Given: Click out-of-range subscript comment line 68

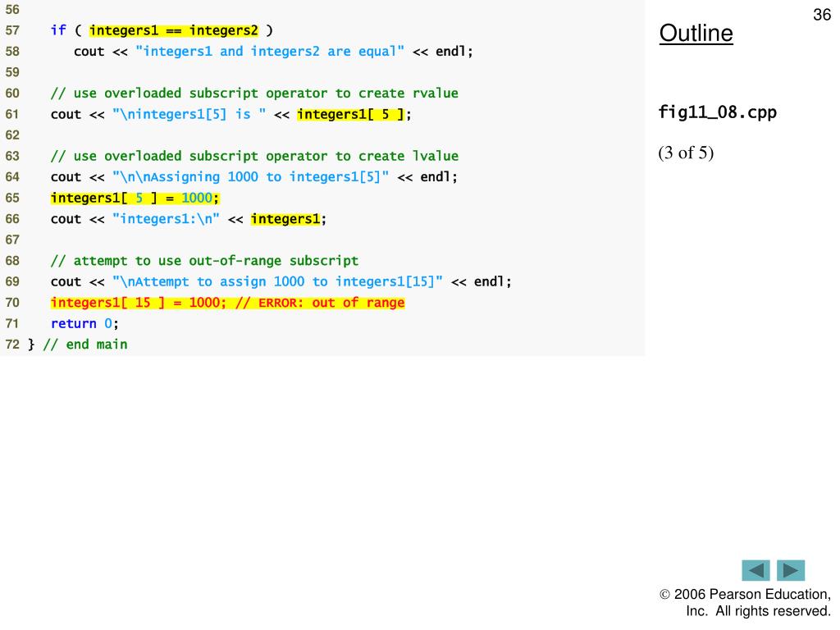Looking at the screenshot, I should coord(204,261).
